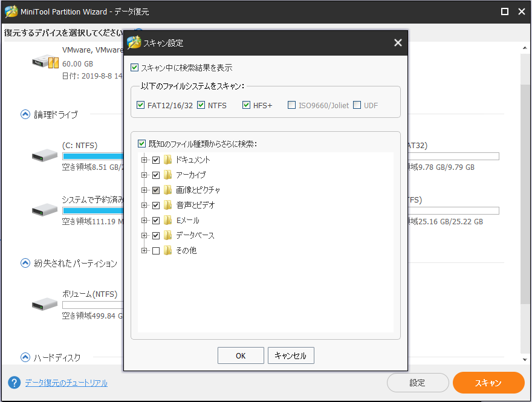Select the (C: NTFS) drive label

(80, 145)
